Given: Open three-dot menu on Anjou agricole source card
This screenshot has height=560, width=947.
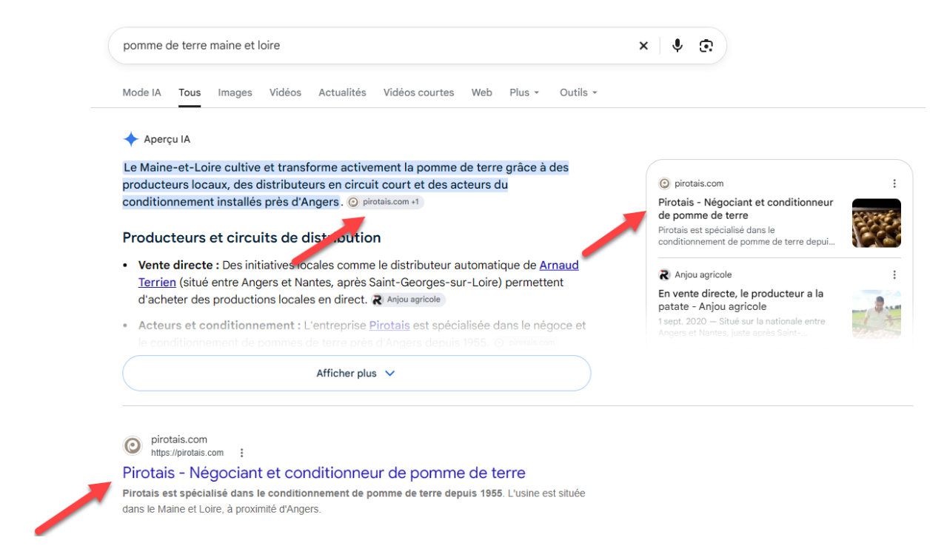Looking at the screenshot, I should pyautogui.click(x=894, y=274).
